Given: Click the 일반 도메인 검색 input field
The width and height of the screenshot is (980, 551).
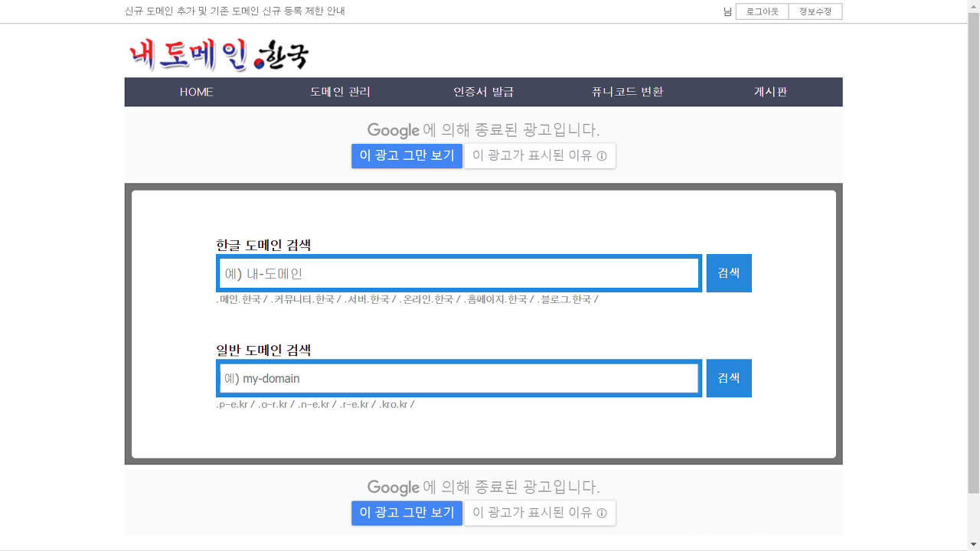Looking at the screenshot, I should point(459,378).
